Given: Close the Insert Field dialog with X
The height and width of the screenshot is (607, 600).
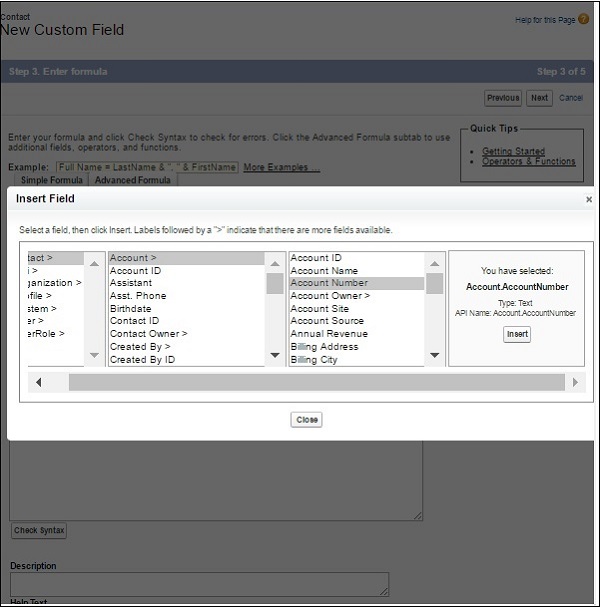Looking at the screenshot, I should (588, 199).
